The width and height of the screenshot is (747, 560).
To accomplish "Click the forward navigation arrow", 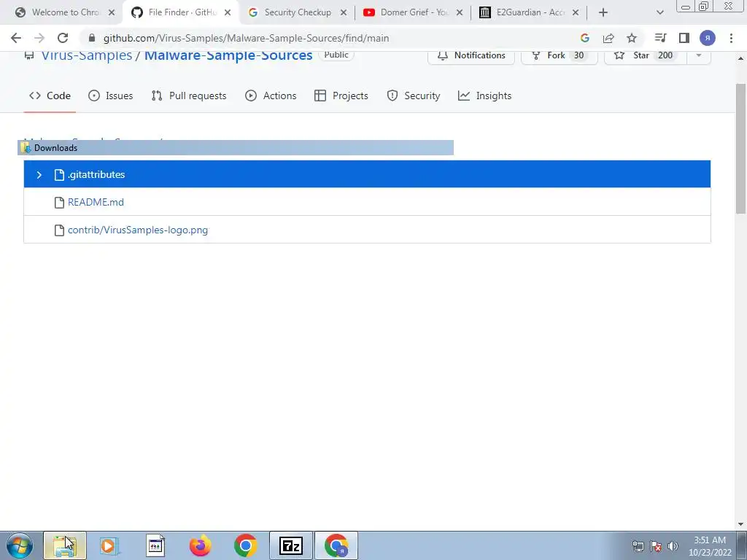I will coord(39,38).
